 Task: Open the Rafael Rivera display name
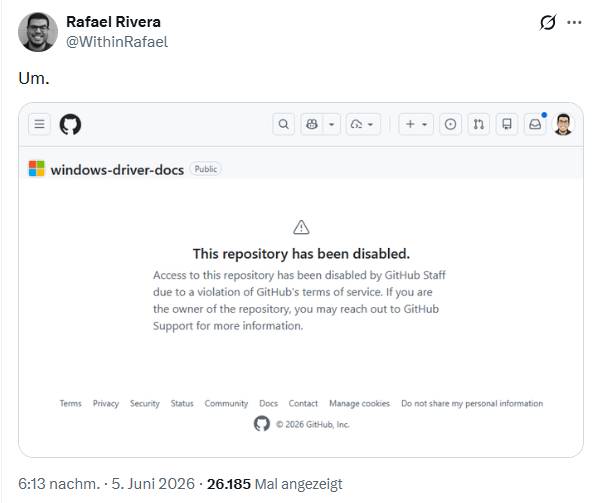[x=113, y=22]
